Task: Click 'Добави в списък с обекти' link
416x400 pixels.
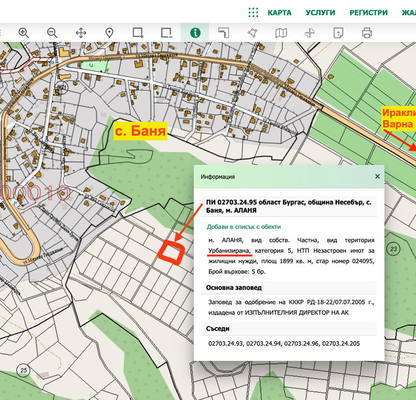Action: click(244, 227)
